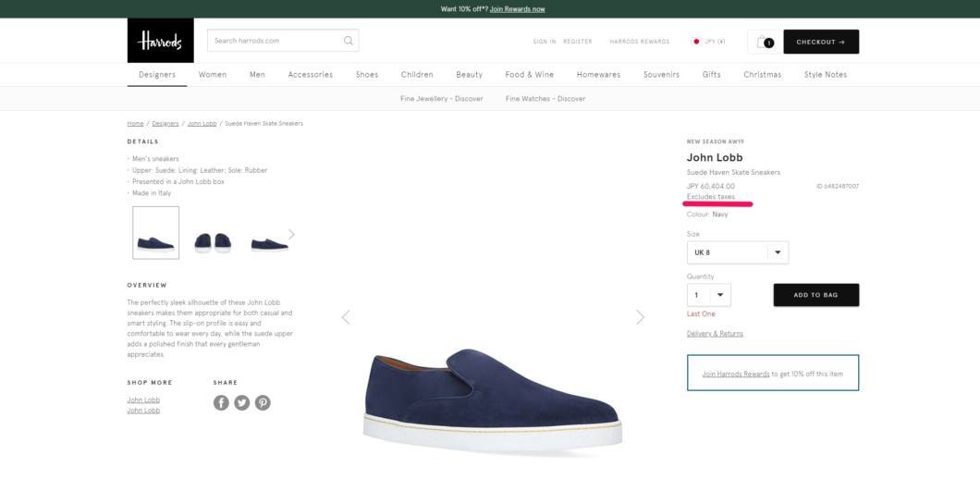The height and width of the screenshot is (479, 980).
Task: Open the Style Notes menu
Action: (x=826, y=74)
